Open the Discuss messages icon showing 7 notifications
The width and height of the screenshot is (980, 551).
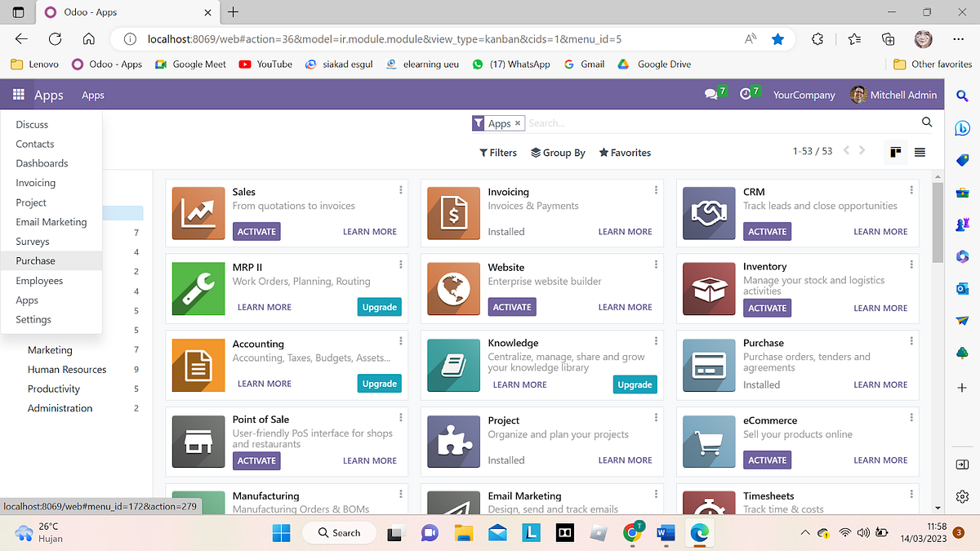(x=711, y=94)
